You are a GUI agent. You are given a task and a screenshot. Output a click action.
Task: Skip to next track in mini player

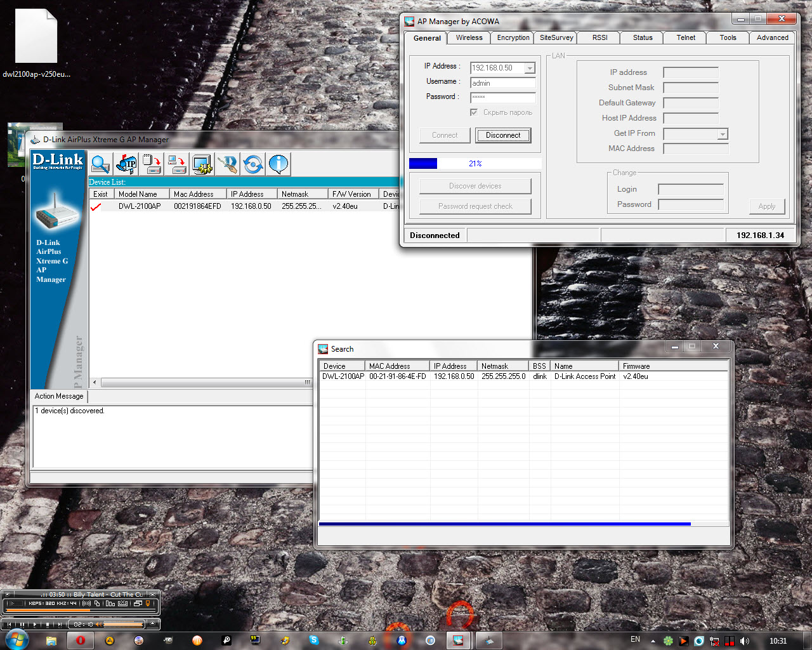point(60,625)
